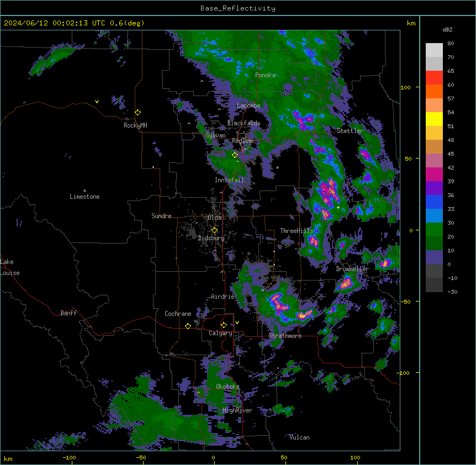Click the Lake Louise label

tap(10, 267)
